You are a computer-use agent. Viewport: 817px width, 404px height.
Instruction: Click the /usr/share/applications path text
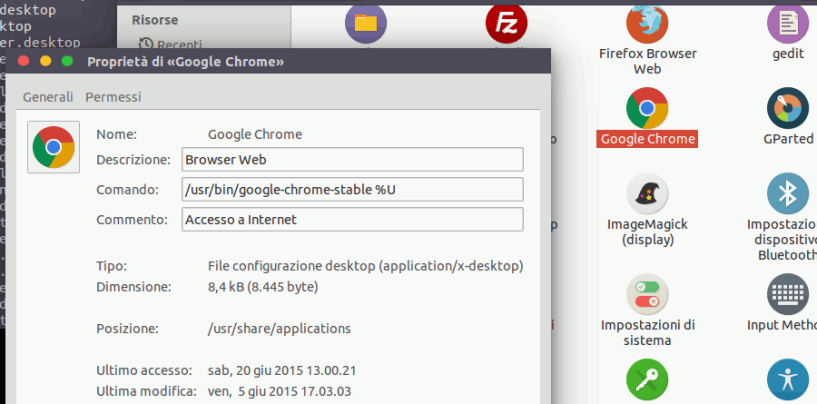(279, 329)
